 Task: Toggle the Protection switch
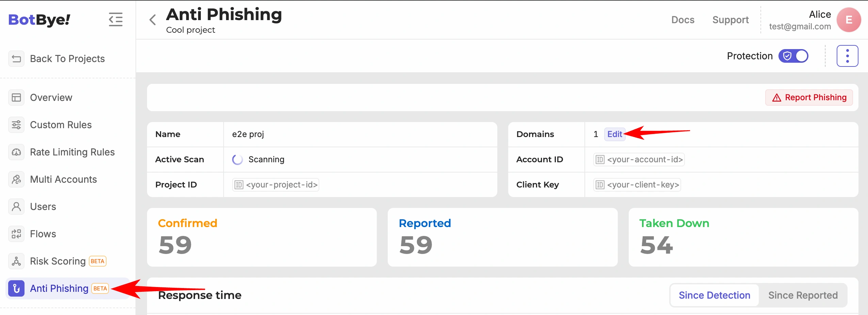click(793, 56)
